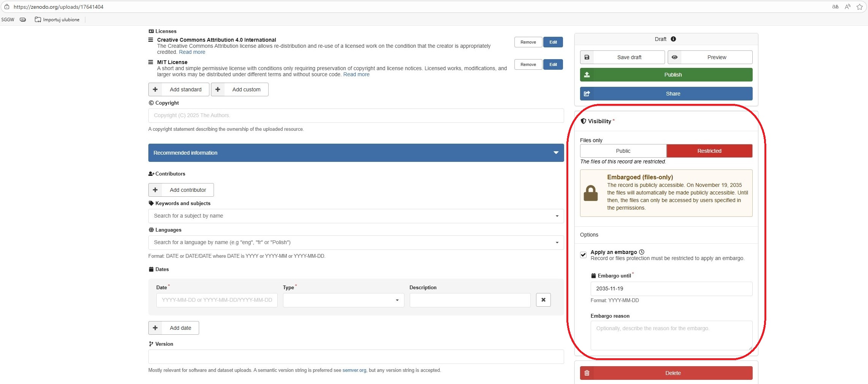Screen dimensions: 868x384
Task: Open the semver.org link
Action: tap(354, 370)
